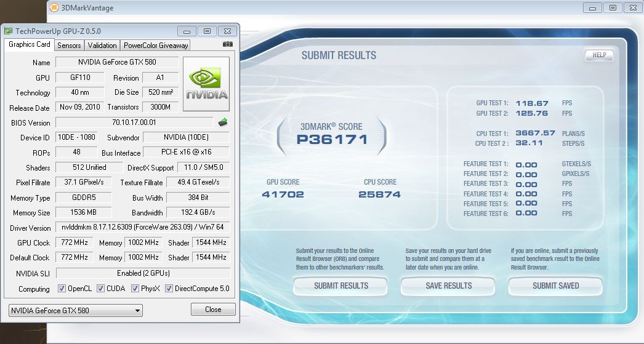Image resolution: width=644 pixels, height=344 pixels.
Task: Click GPU TEST 2 value 125.76
Action: click(532, 113)
